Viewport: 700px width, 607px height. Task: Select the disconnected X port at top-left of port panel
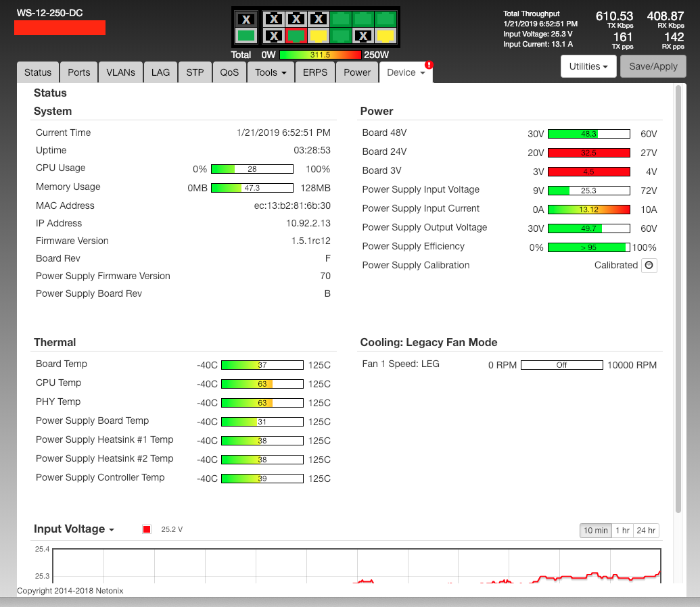246,19
